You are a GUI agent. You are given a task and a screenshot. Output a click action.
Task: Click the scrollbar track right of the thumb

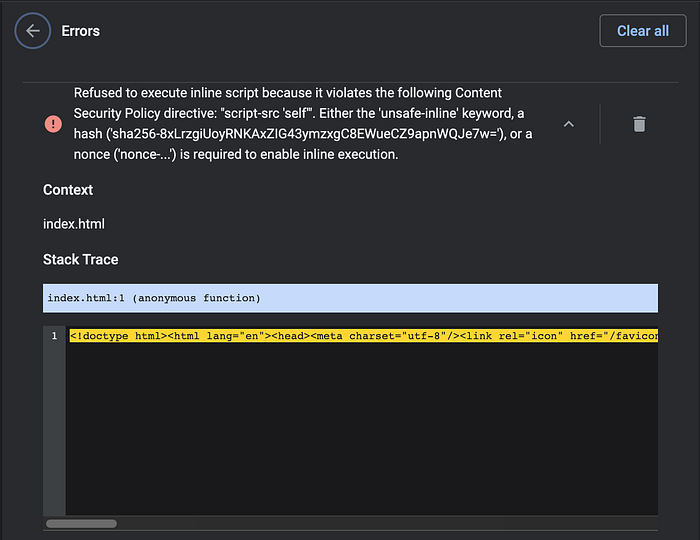click(387, 523)
